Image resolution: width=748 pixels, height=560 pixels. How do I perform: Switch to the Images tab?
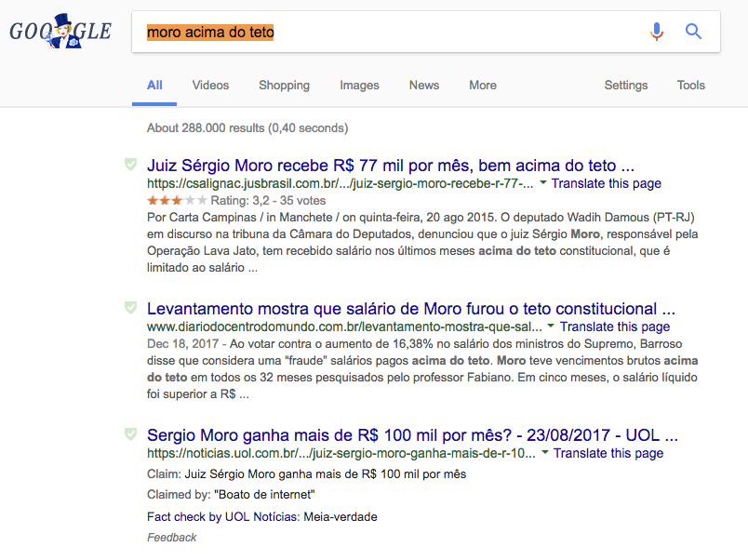click(x=359, y=86)
